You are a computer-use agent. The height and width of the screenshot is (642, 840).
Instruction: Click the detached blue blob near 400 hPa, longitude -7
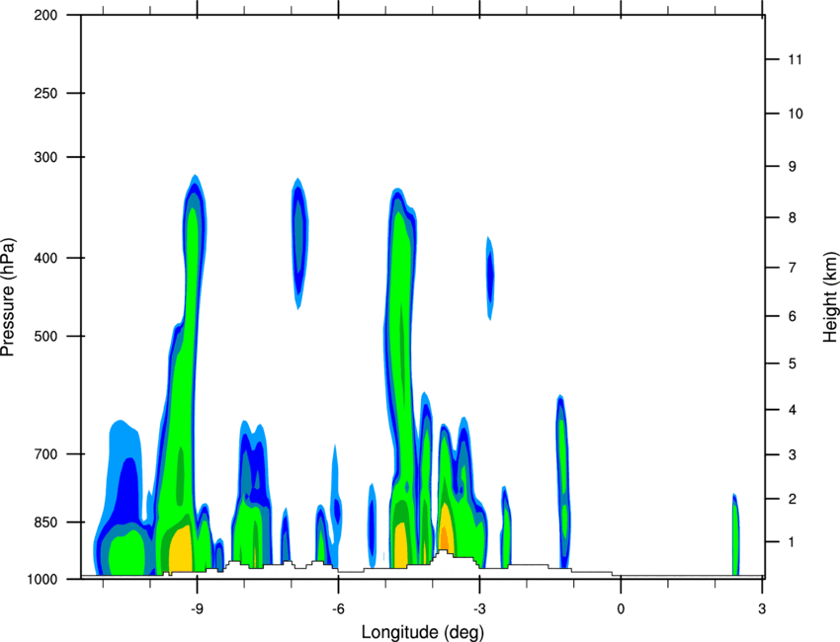300,243
